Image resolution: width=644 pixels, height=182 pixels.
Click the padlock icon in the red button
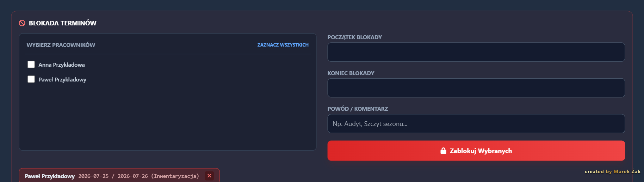[x=443, y=151]
